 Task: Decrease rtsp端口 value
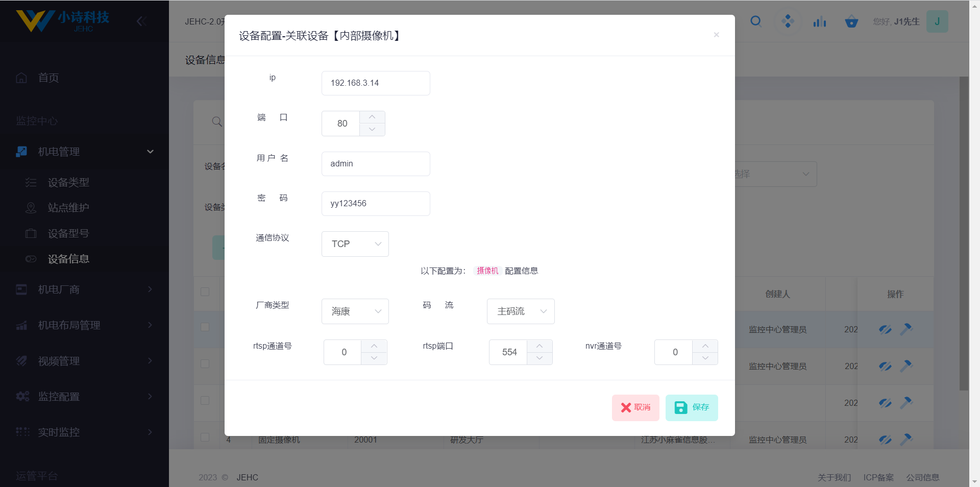[x=540, y=358]
